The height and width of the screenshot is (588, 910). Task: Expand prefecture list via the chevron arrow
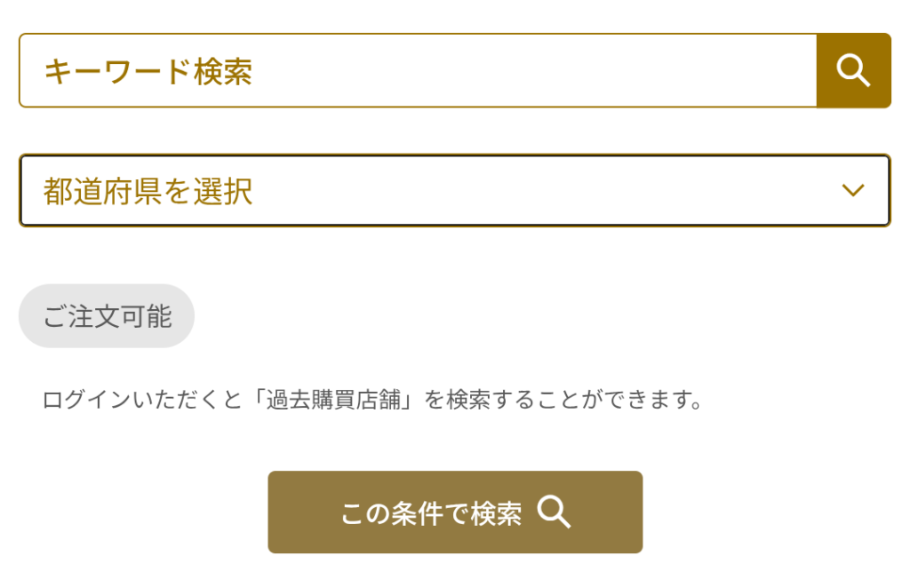click(x=852, y=190)
